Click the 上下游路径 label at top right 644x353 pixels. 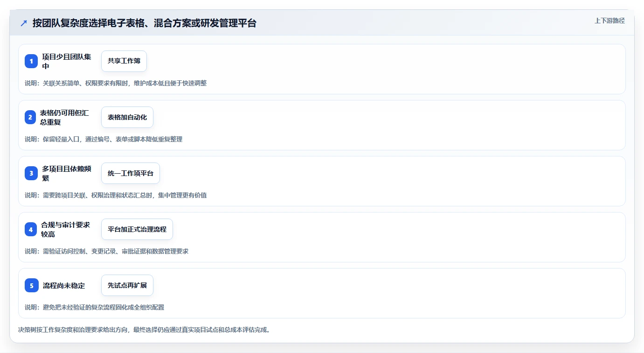click(609, 21)
